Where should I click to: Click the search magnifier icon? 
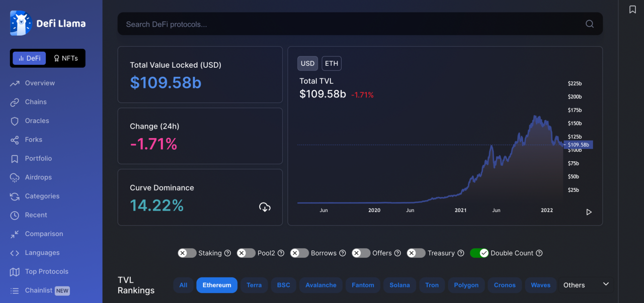pyautogui.click(x=590, y=24)
